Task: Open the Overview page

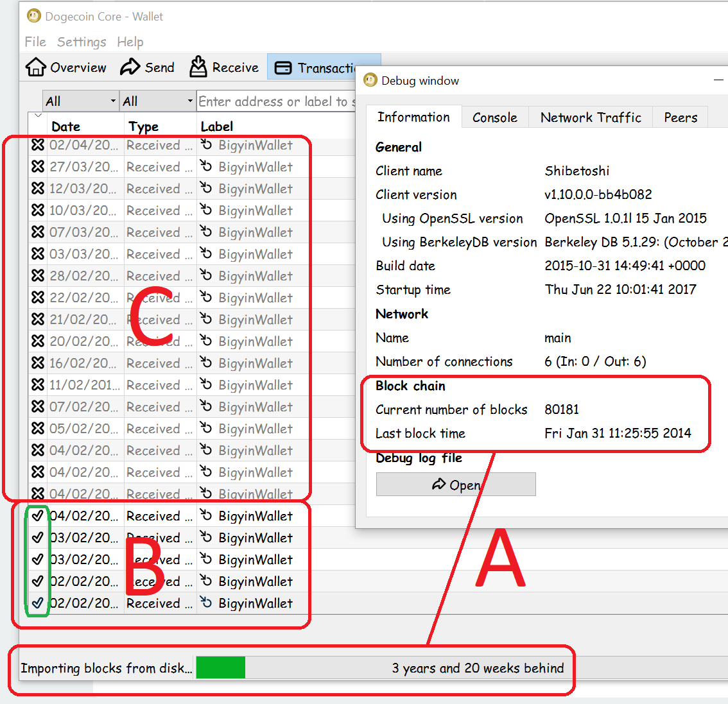Action: 66,67
